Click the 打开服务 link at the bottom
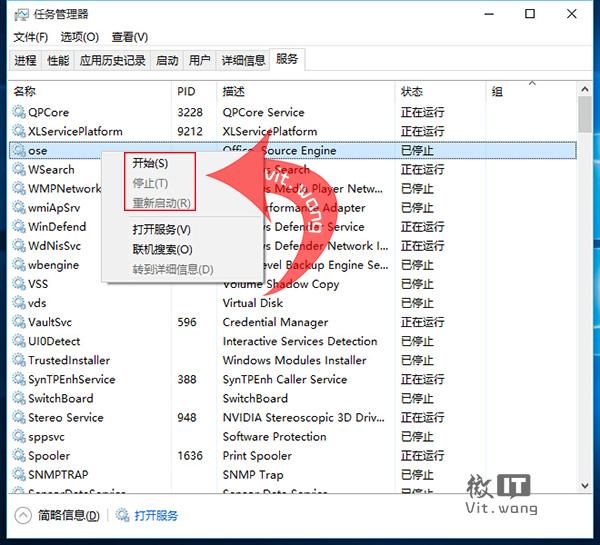 pos(156,516)
